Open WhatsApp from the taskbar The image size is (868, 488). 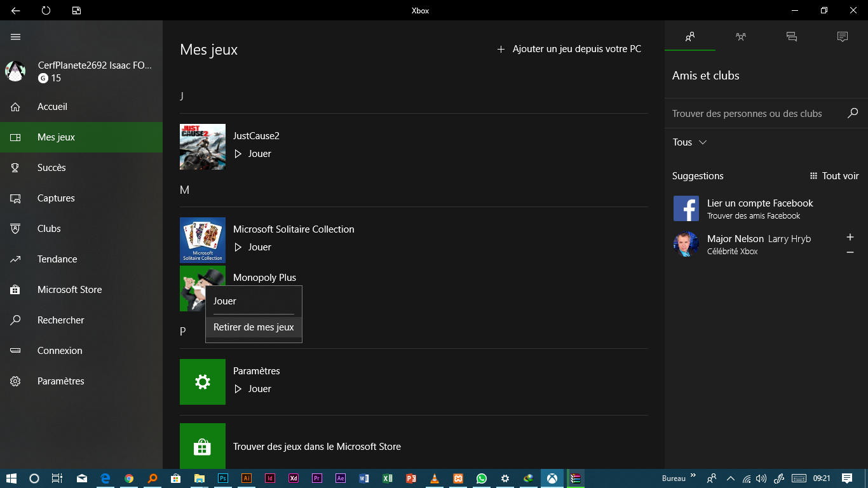pos(482,478)
